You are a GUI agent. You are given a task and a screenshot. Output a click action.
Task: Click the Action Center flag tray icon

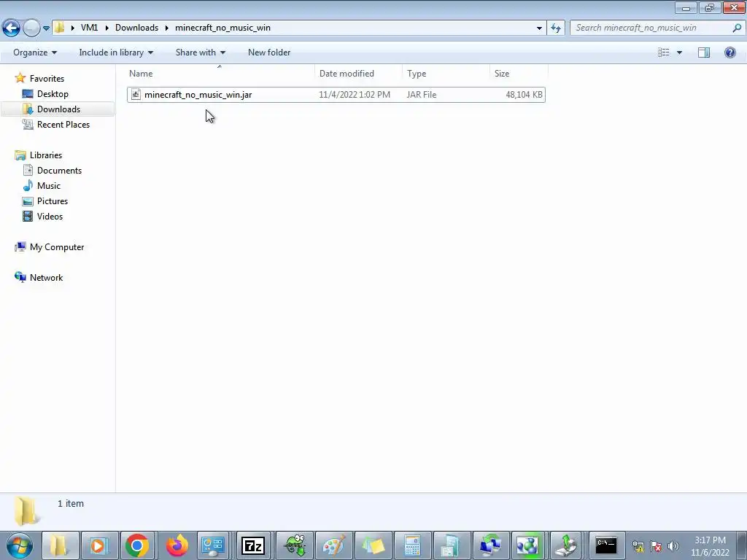(x=656, y=546)
